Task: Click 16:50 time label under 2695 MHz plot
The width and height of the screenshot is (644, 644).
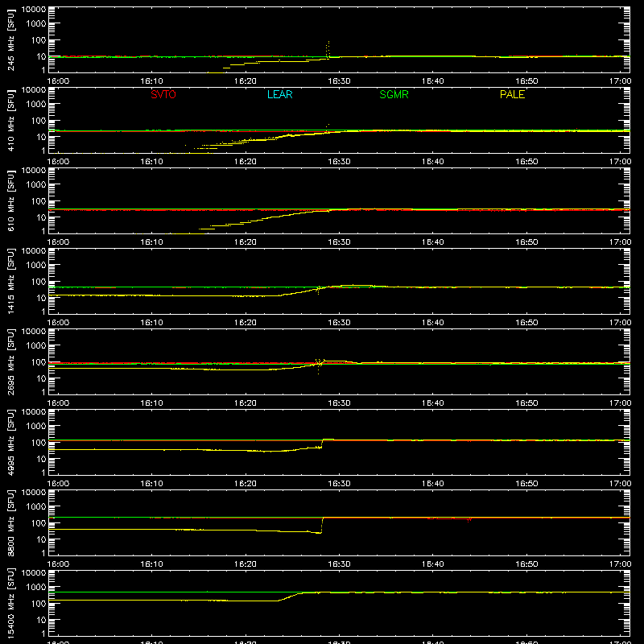Action: 526,403
